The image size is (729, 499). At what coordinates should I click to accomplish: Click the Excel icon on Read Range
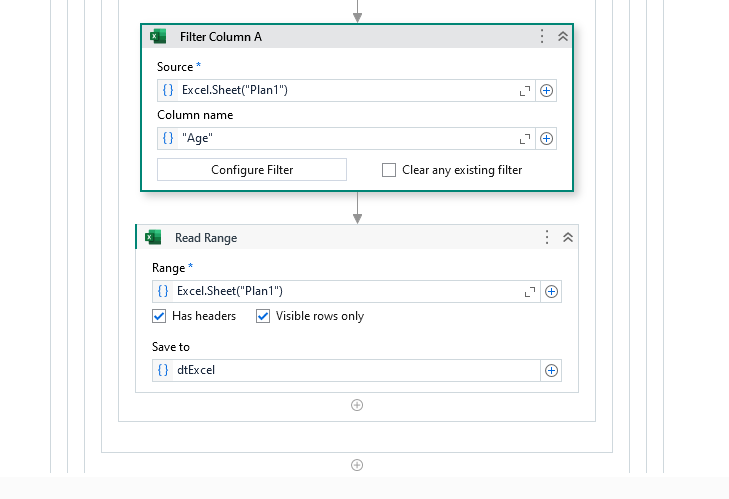[x=153, y=237]
